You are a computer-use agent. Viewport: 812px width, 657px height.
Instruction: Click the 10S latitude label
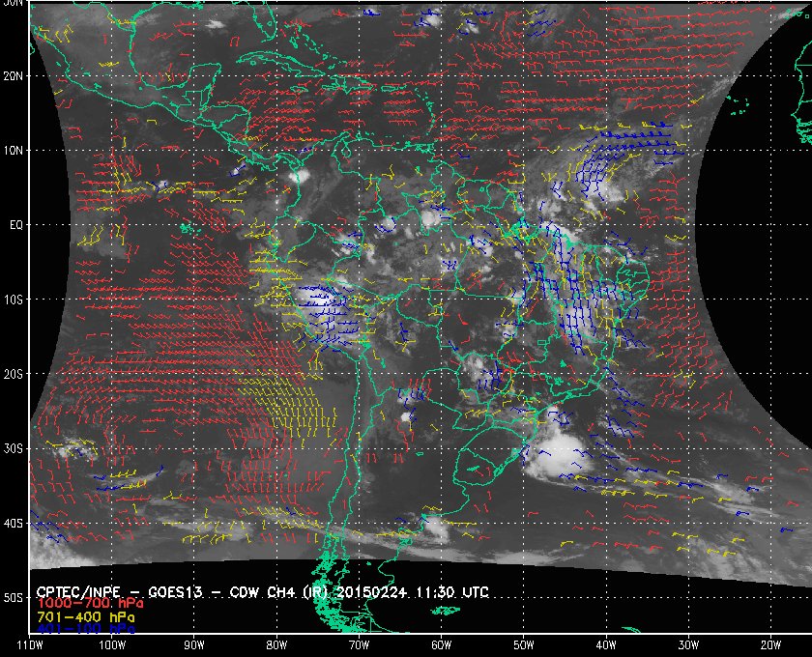pyautogui.click(x=13, y=300)
